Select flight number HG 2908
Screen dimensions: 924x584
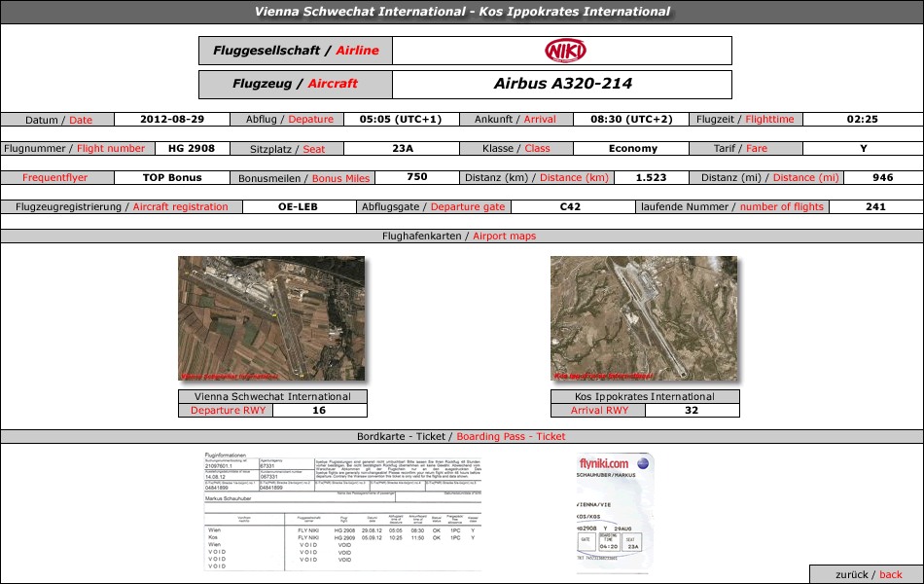click(192, 149)
